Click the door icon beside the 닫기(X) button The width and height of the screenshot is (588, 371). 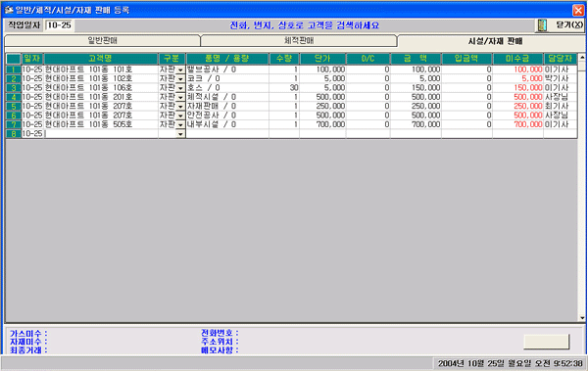(542, 25)
